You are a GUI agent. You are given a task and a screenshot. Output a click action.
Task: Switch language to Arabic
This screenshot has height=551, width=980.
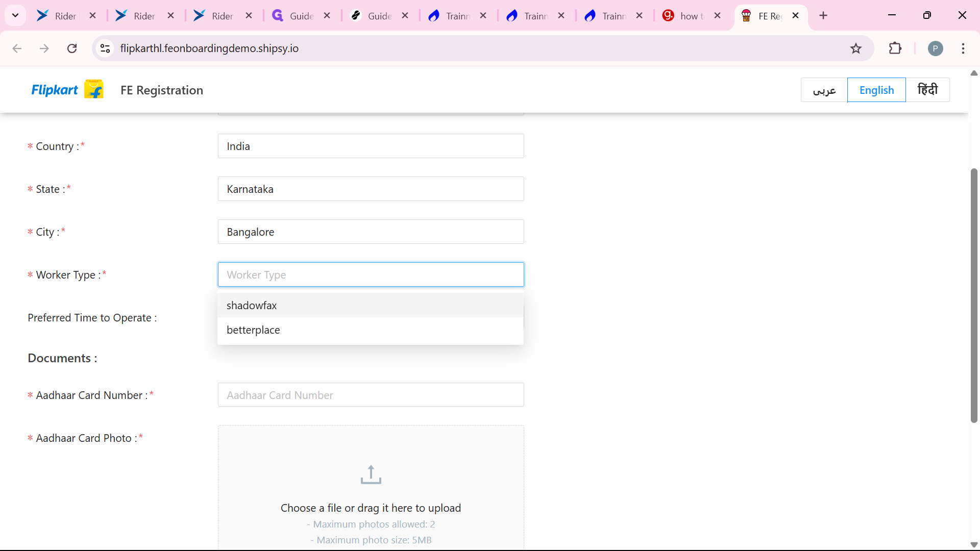[x=824, y=90]
